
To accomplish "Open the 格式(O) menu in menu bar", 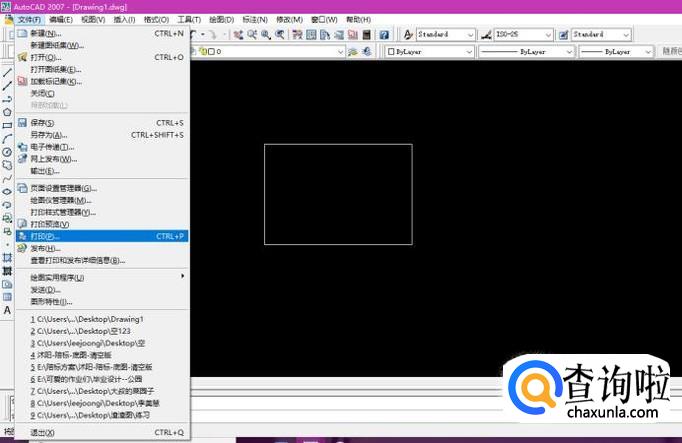I will coord(156,19).
